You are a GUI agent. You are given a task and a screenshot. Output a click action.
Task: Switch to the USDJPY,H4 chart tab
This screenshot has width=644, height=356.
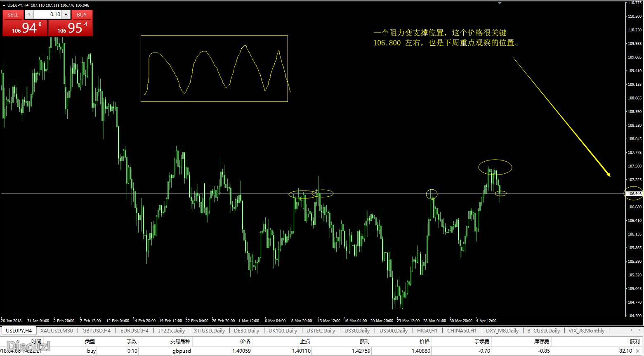(19, 330)
